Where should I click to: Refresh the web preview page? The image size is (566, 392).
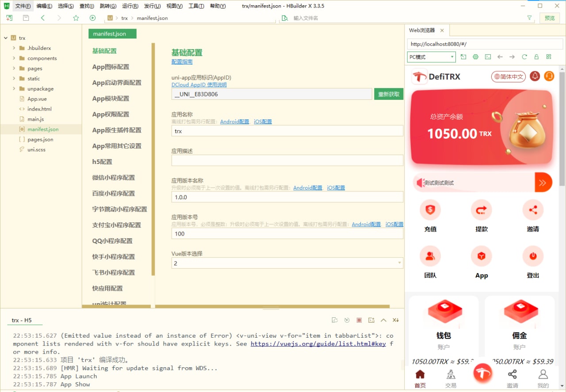[x=525, y=57]
